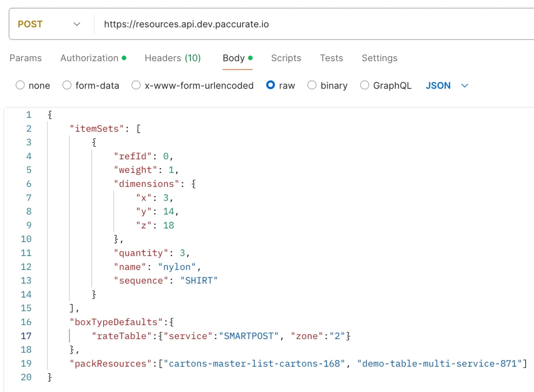Open the Settings tab

tap(379, 58)
